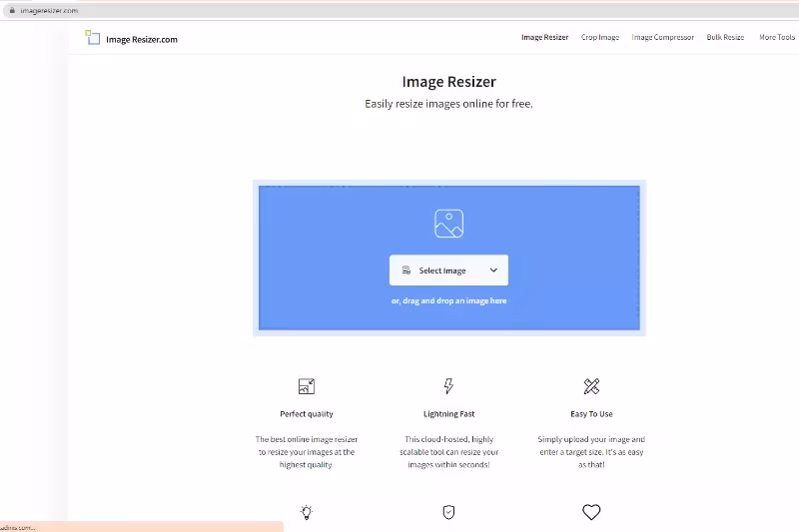The height and width of the screenshot is (532, 799).
Task: Click 'Easily resize images online for free.' subtitle
Action: click(448, 104)
